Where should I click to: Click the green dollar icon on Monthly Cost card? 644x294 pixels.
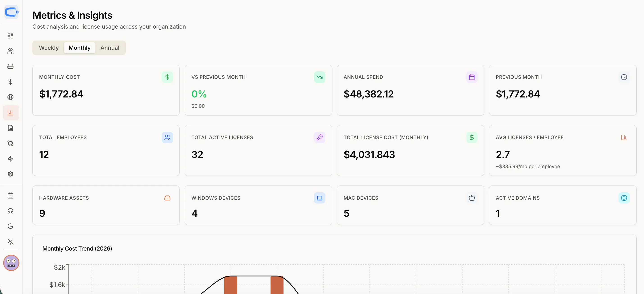pos(167,77)
